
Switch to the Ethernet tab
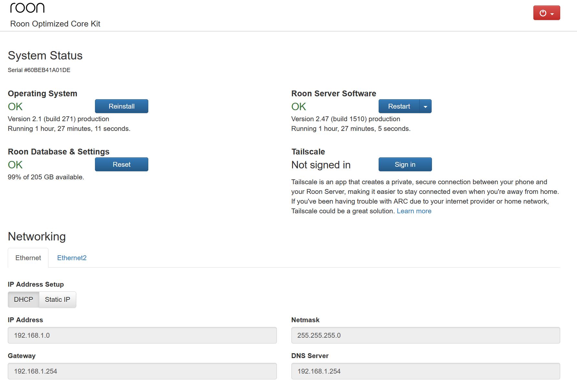28,258
